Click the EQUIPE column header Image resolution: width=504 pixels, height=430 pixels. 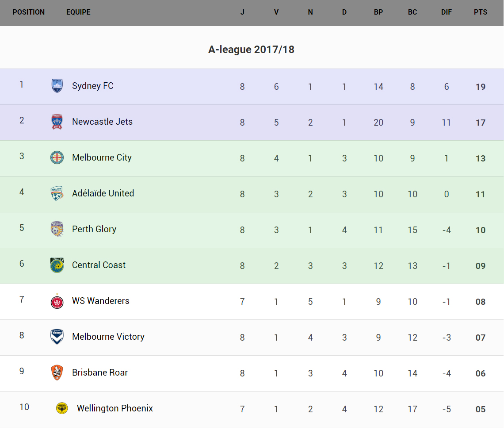tap(78, 12)
